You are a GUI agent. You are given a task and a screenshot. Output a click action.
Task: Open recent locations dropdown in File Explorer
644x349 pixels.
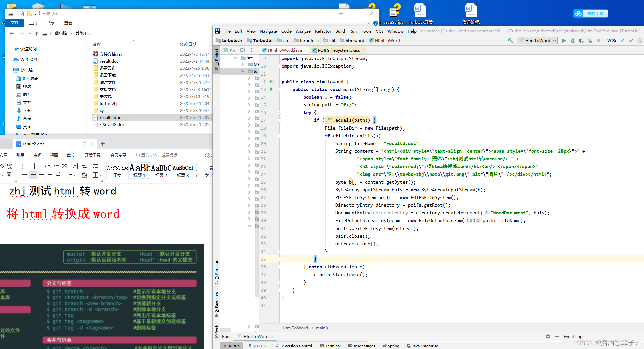point(30,33)
